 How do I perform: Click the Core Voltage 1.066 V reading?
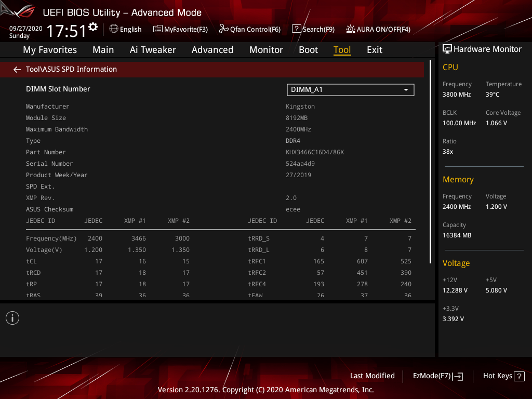(496, 123)
